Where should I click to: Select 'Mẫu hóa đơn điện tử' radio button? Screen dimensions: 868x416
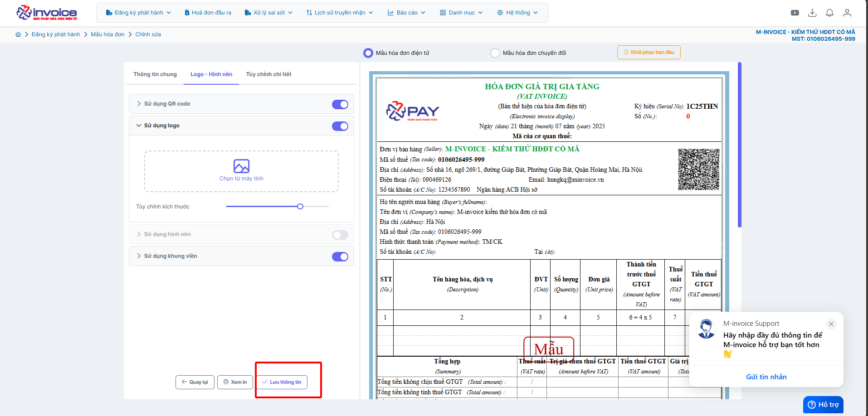point(368,53)
